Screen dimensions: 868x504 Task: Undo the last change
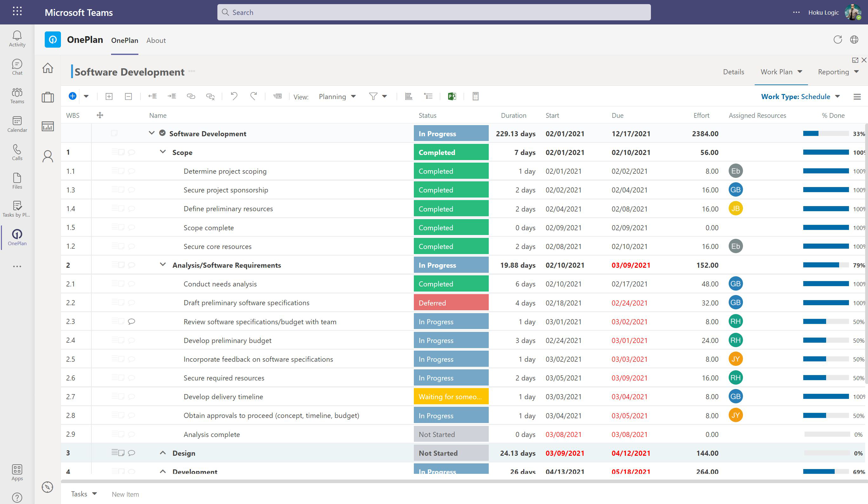click(x=234, y=96)
